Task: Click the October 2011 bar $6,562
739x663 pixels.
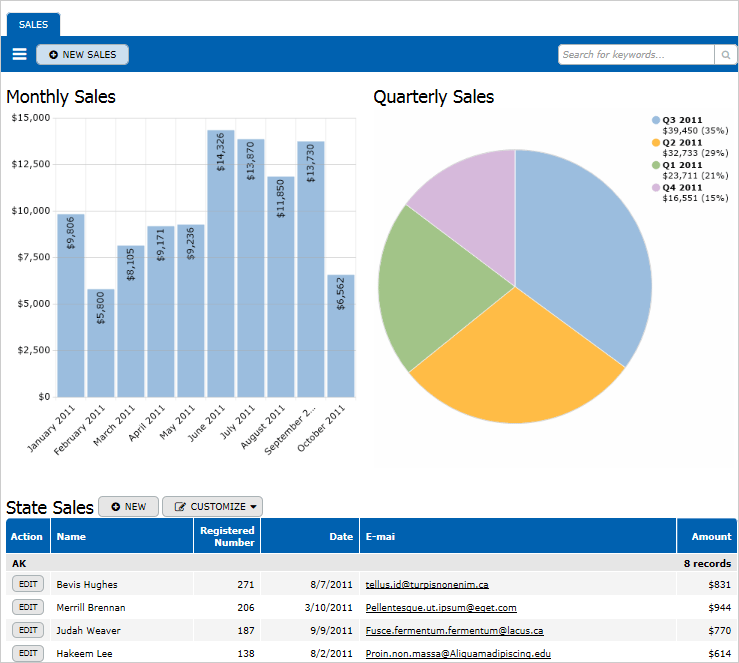Action: pos(341,336)
